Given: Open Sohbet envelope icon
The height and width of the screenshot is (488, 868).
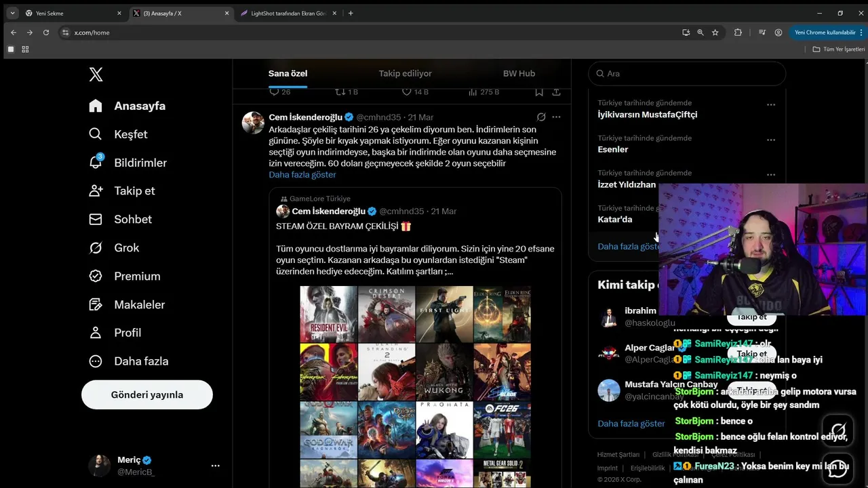Looking at the screenshot, I should (x=96, y=219).
